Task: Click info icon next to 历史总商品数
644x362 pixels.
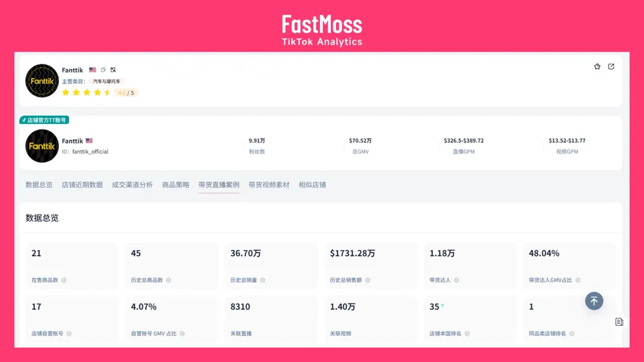Action: [168, 280]
